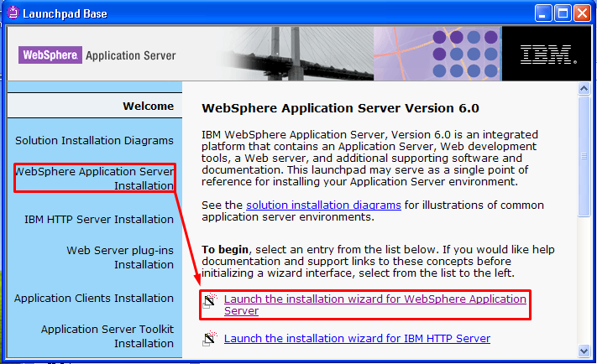Screen dimensions: 597x364
Task: Click the IBM logo in the banner
Action: point(548,55)
